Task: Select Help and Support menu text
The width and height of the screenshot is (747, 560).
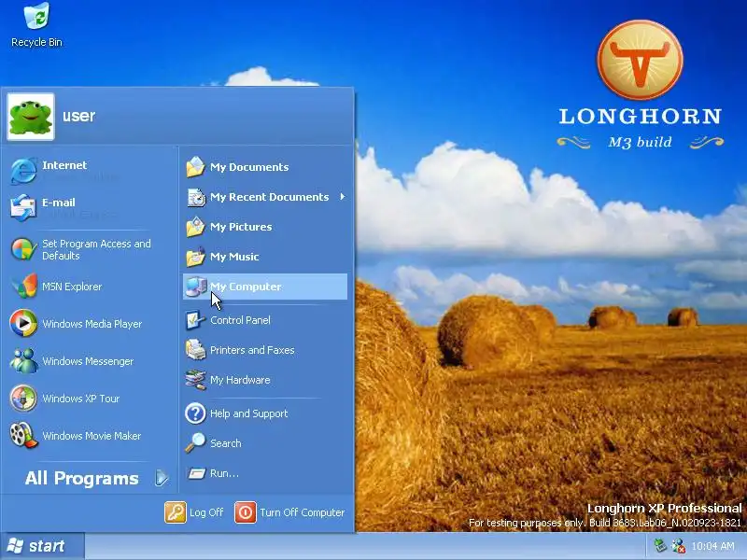Action: [248, 413]
